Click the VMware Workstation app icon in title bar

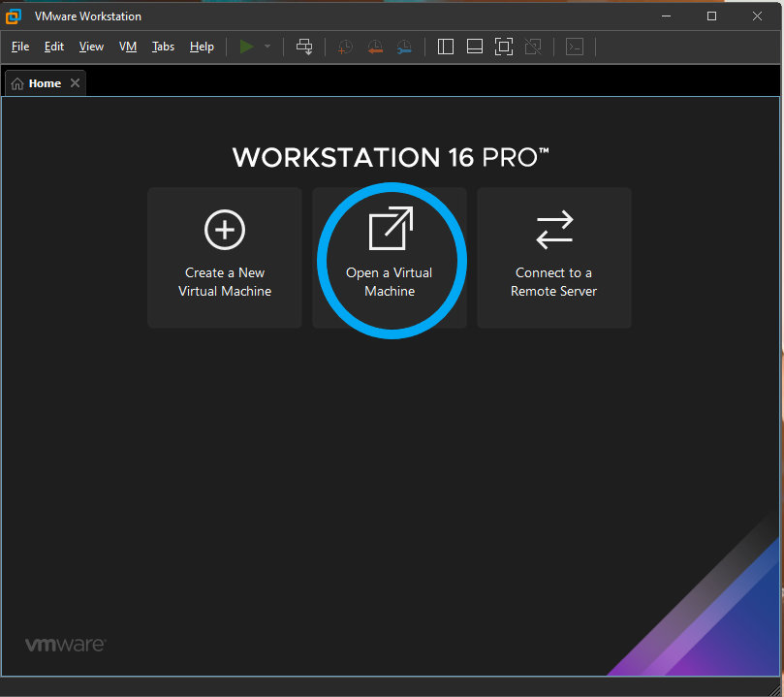[14, 16]
